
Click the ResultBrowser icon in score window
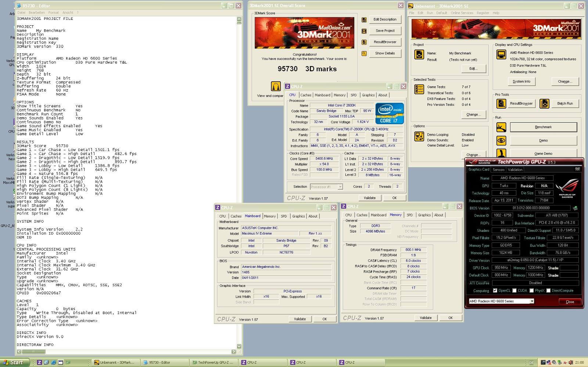point(364,42)
